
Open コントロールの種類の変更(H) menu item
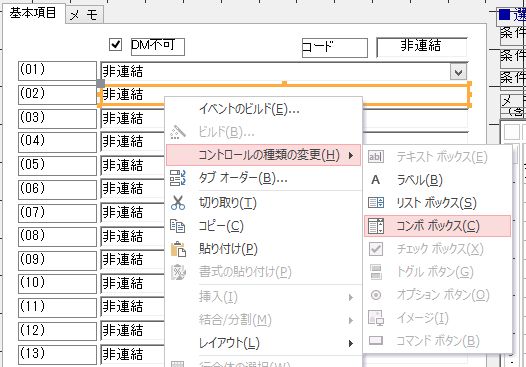[x=264, y=155]
